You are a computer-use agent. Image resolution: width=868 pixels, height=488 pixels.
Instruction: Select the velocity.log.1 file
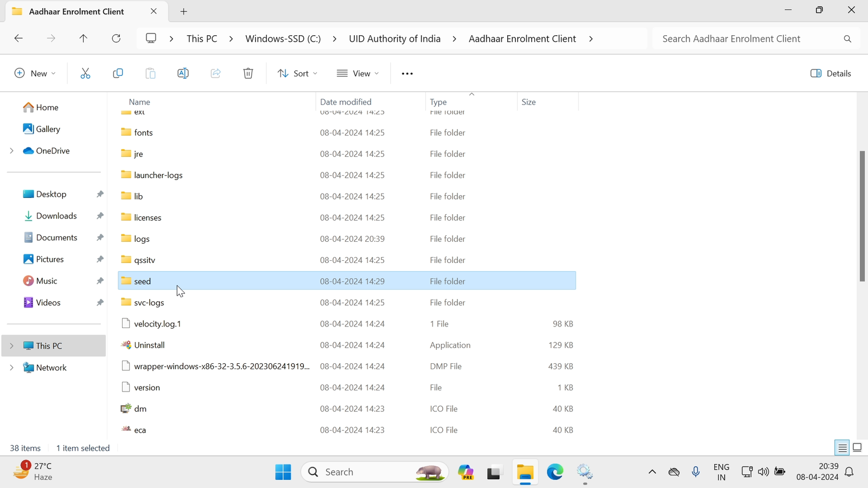pyautogui.click(x=347, y=324)
